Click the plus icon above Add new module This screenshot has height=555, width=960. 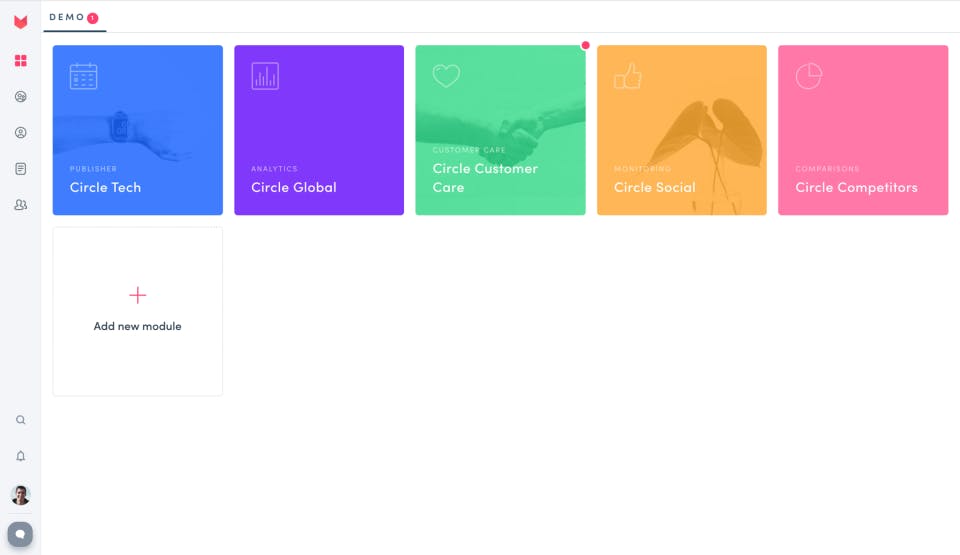[x=138, y=295]
